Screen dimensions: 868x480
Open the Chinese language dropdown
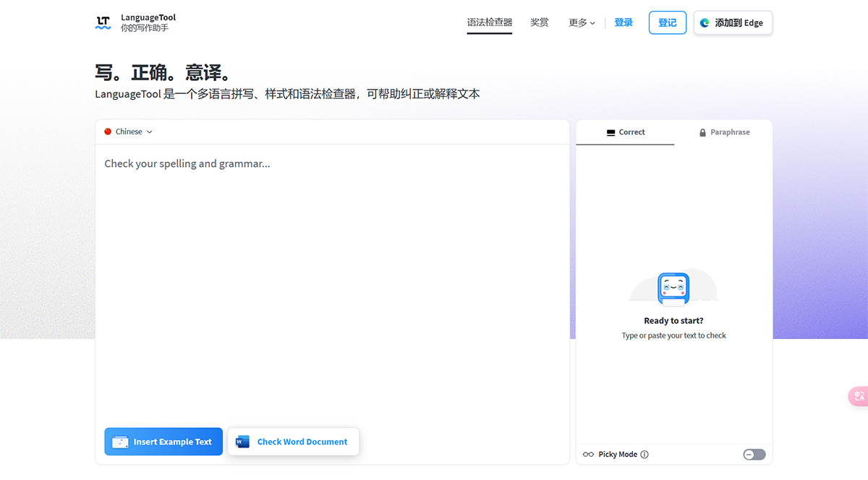[127, 132]
